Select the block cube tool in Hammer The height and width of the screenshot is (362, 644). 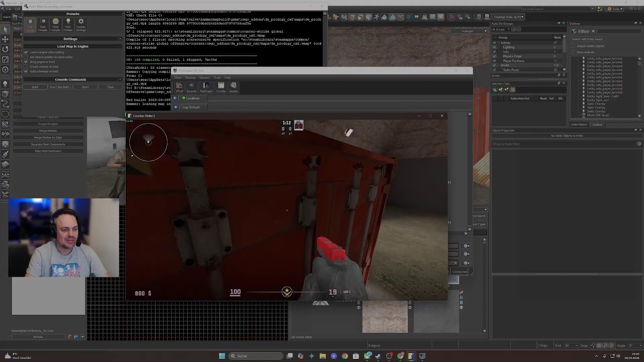point(6,94)
